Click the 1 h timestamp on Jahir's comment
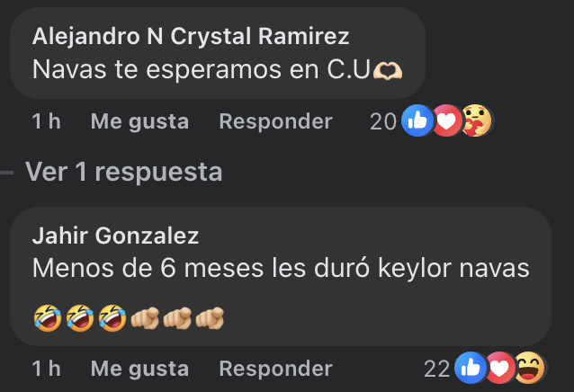The image size is (574, 392). point(46,369)
